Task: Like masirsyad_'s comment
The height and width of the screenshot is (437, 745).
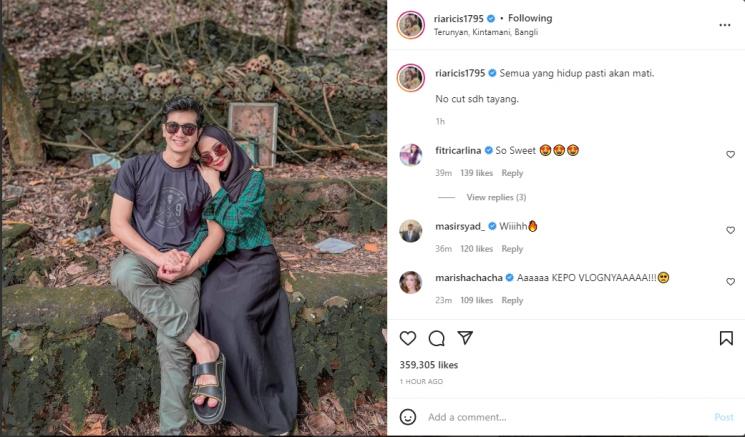Action: [x=730, y=230]
